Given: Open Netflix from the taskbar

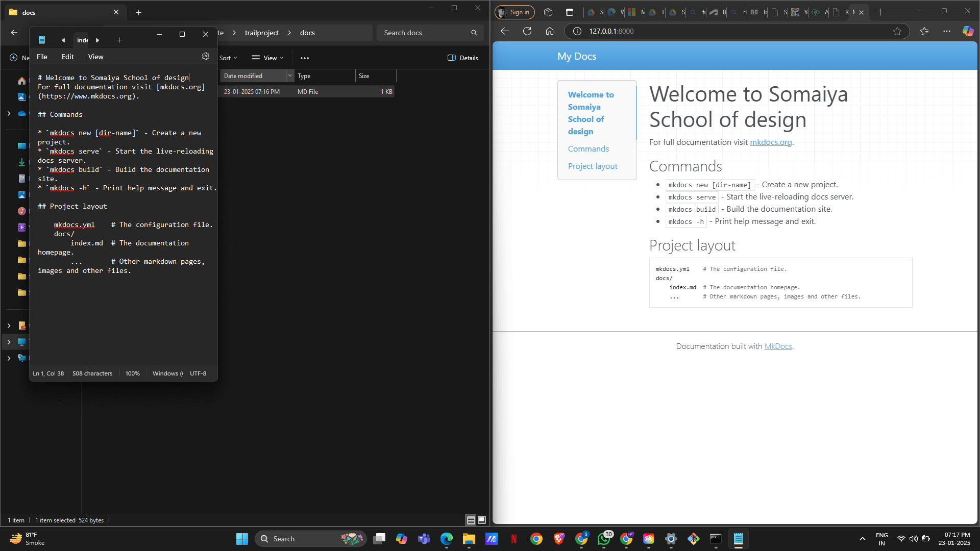Looking at the screenshot, I should [514, 539].
